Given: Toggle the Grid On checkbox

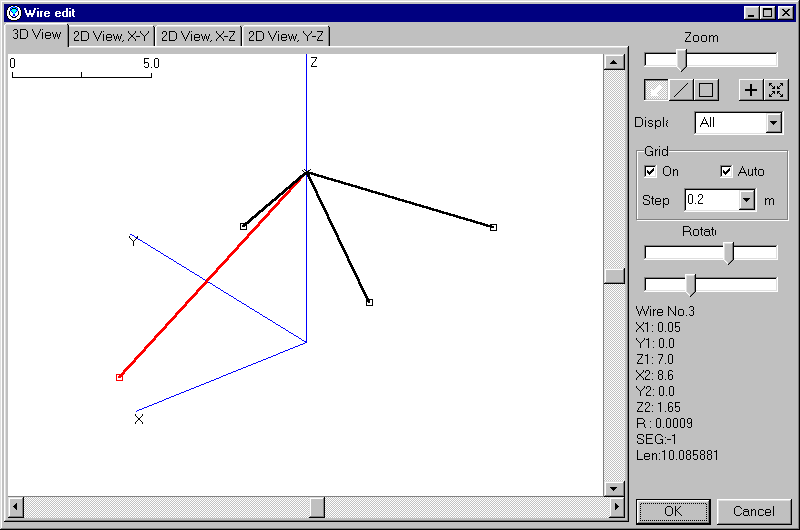Looking at the screenshot, I should pyautogui.click(x=651, y=172).
